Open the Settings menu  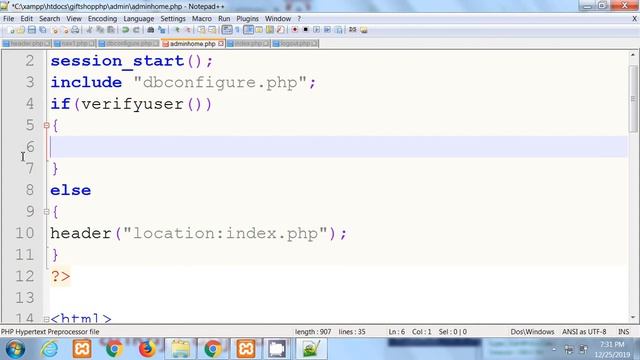point(173,19)
